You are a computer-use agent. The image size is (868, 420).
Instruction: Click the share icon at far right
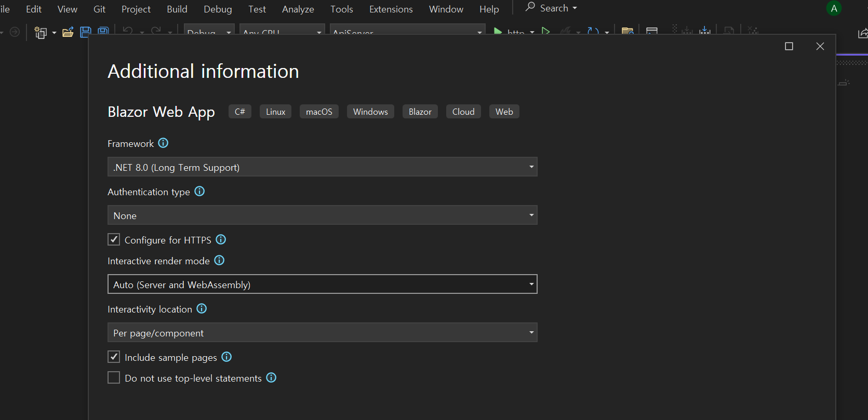coord(863,33)
